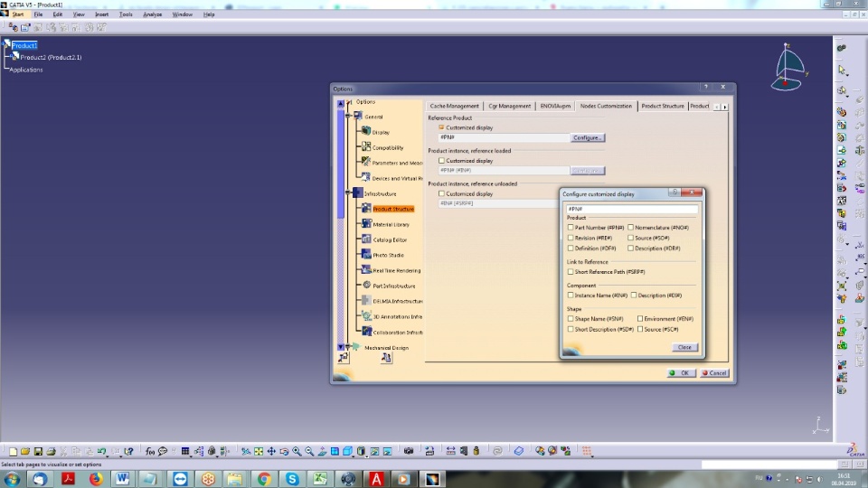Click the Material Library icon in the Options tree
This screenshot has height=488, width=868.
(x=366, y=223)
